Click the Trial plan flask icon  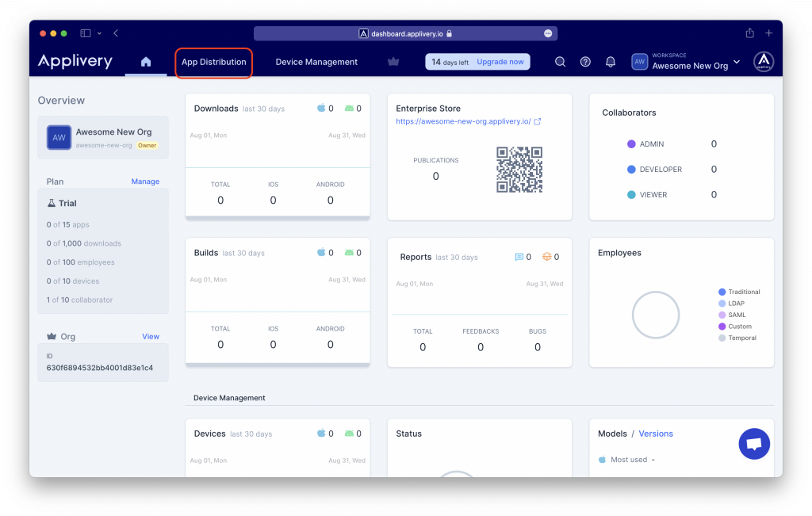52,204
